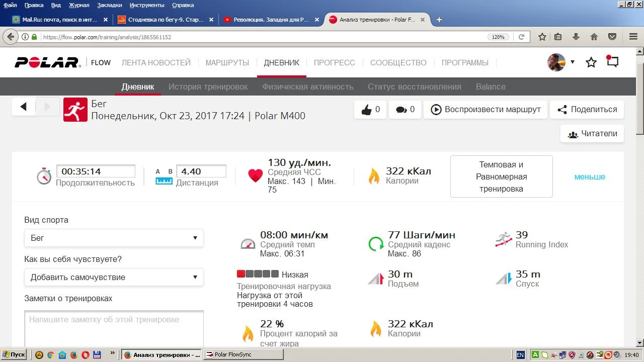Viewport: 644px width, 362px height.
Task: Open the Журнал menu
Action: pos(79,5)
